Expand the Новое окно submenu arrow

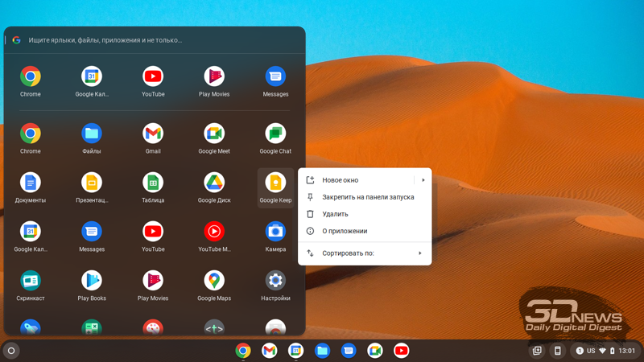coord(423,180)
